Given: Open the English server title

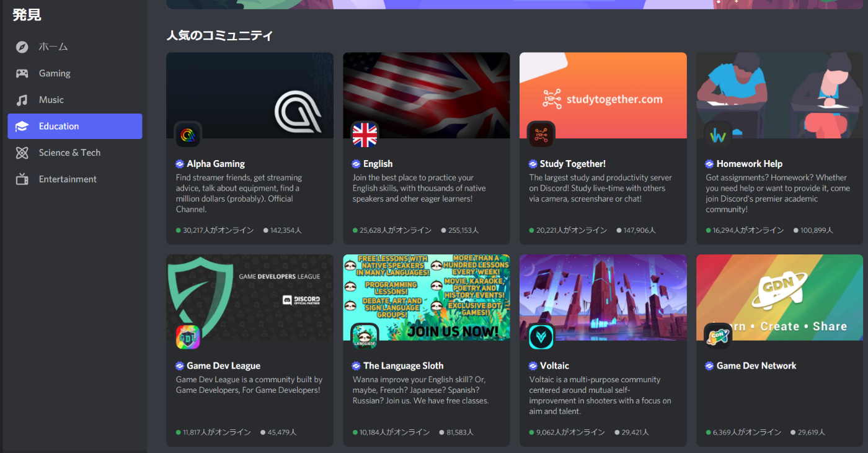Looking at the screenshot, I should (x=378, y=164).
